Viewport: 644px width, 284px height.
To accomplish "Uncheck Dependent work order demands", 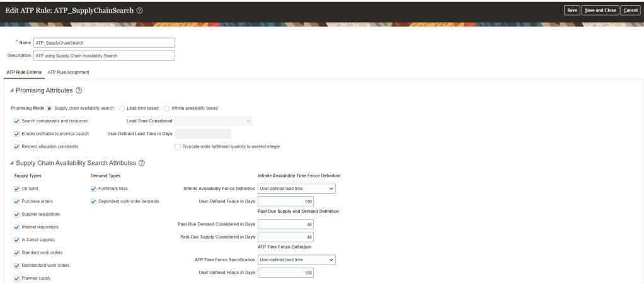I will 93,201.
